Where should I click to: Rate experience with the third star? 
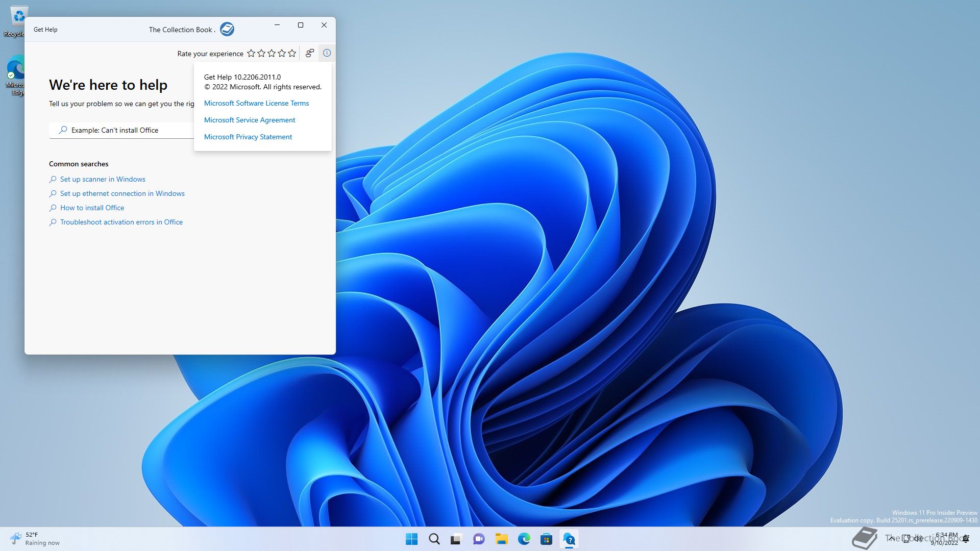coord(272,53)
